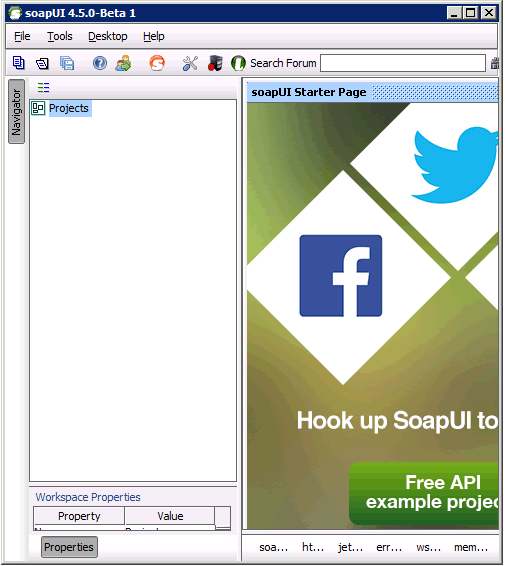Screen dimensions: 505x566
Task: Click the Projects workspace icon in the tree
Action: tap(38, 108)
